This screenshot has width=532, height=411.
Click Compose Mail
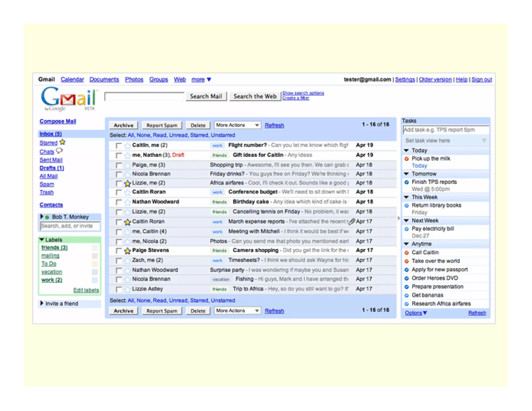pos(58,121)
